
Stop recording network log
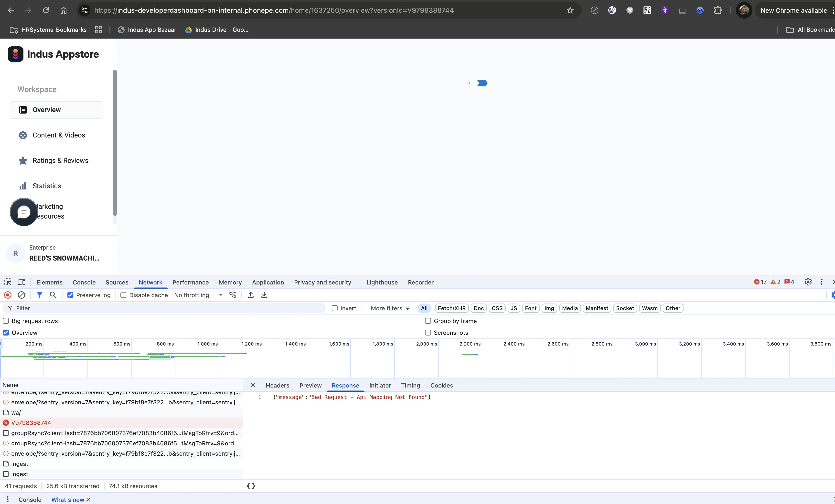click(x=8, y=295)
